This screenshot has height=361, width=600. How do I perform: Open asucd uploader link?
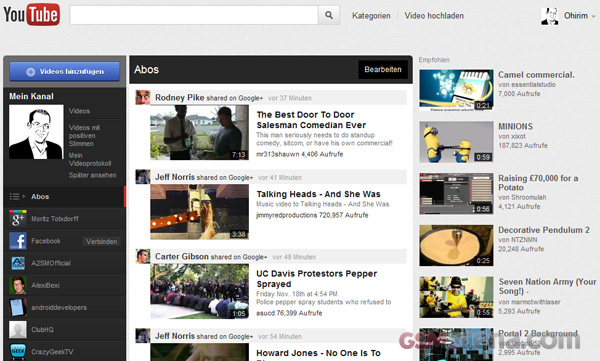point(265,313)
